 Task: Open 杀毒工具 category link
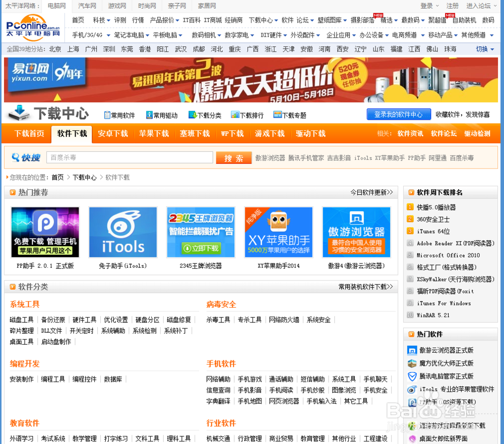click(218, 320)
